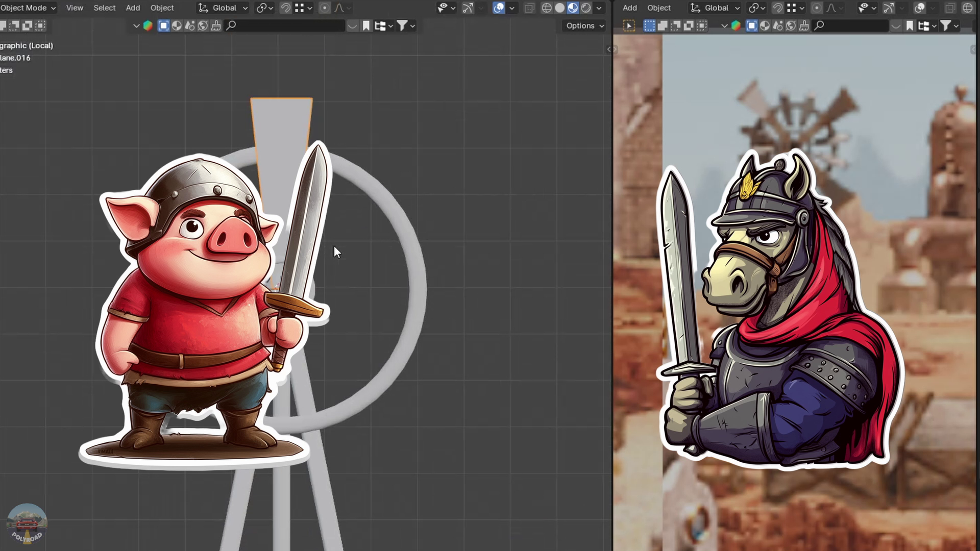Toggle proportional editing in right viewport

pos(817,8)
